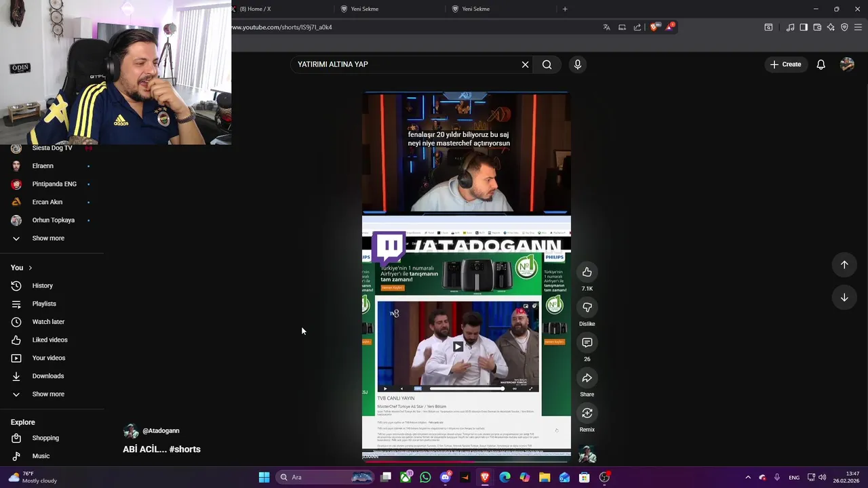The image size is (868, 488).
Task: Expand You section Show more below Downloads
Action: coord(52,394)
